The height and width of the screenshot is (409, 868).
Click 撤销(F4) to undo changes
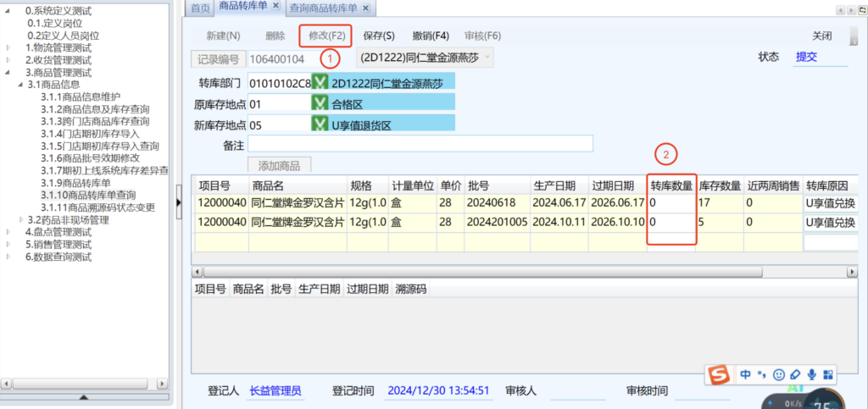coord(430,36)
